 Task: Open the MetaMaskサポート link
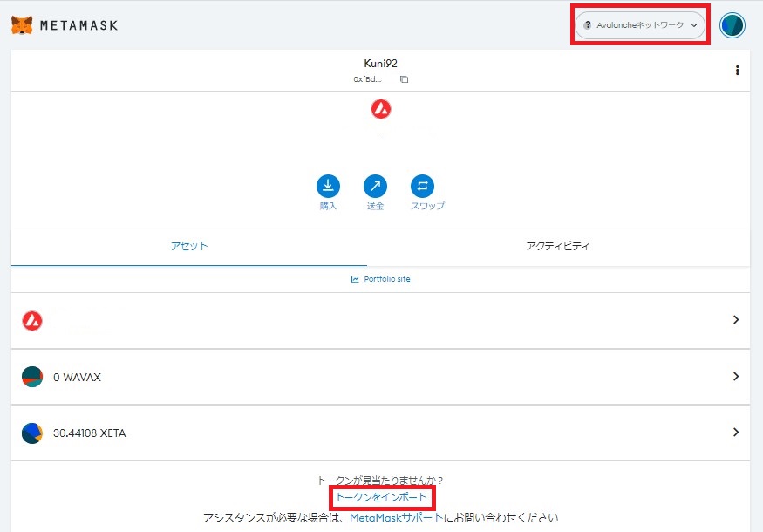click(396, 518)
